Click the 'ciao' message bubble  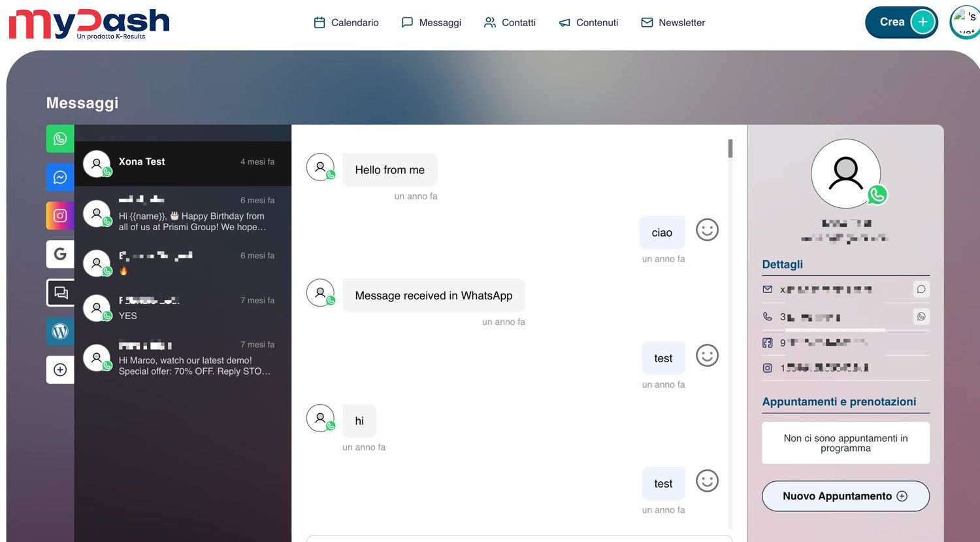pos(662,233)
